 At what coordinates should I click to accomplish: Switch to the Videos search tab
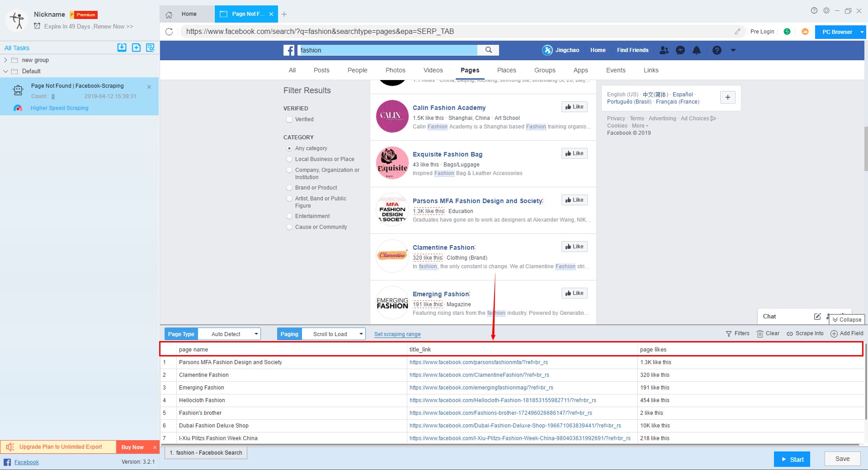click(x=433, y=70)
